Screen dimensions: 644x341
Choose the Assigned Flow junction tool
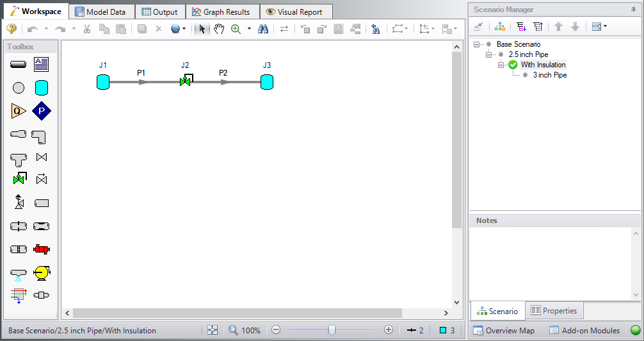click(x=19, y=111)
